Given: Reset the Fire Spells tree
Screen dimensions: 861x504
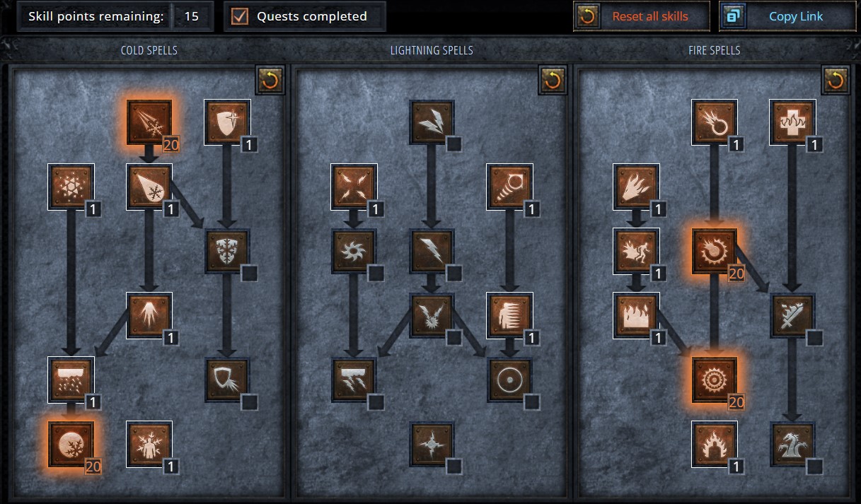Looking at the screenshot, I should (836, 80).
